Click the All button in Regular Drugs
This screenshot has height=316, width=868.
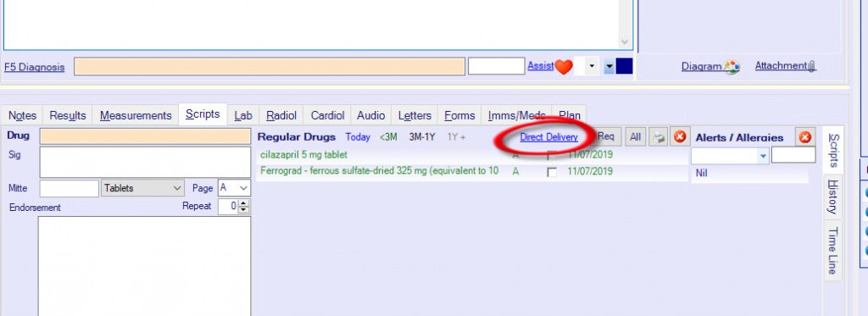click(636, 137)
